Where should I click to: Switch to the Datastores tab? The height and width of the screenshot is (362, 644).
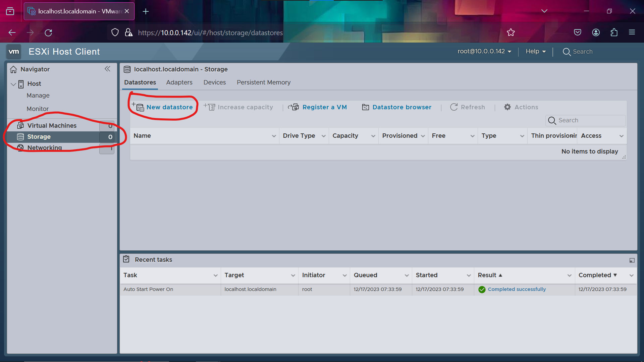tap(140, 82)
